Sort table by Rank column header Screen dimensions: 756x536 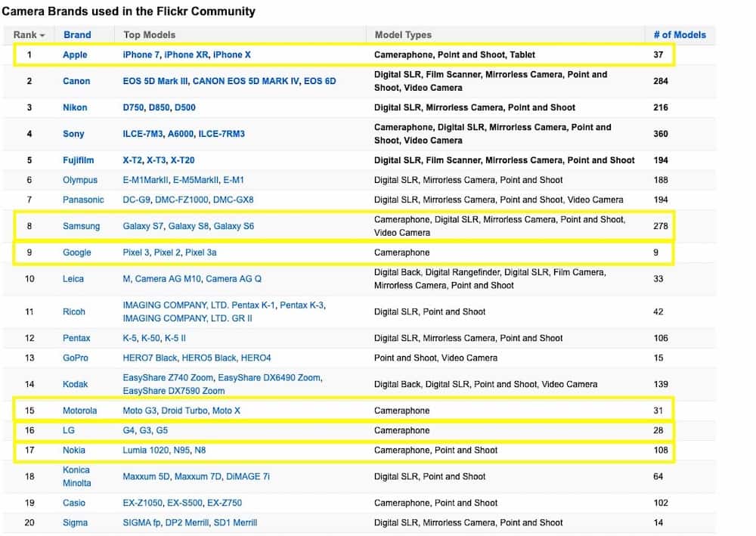pos(29,35)
